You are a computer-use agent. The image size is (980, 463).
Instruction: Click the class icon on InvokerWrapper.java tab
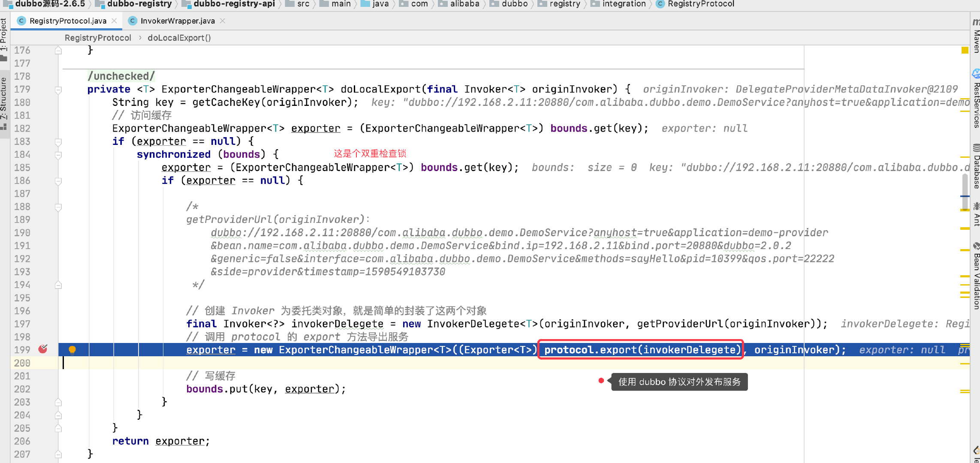coord(133,21)
